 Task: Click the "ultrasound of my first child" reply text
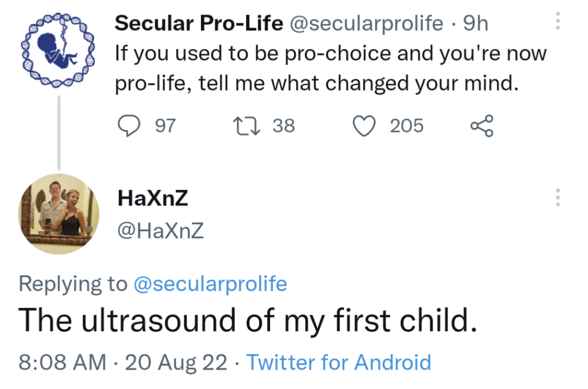click(248, 321)
